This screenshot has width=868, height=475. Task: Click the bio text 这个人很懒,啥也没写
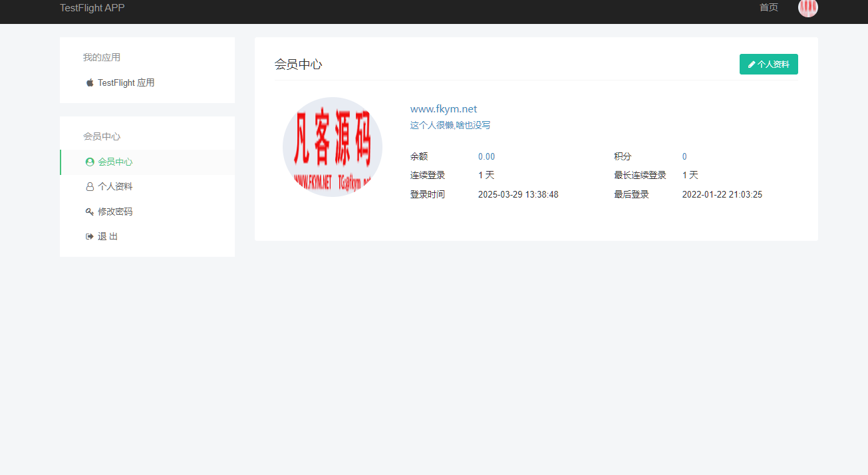pyautogui.click(x=450, y=125)
